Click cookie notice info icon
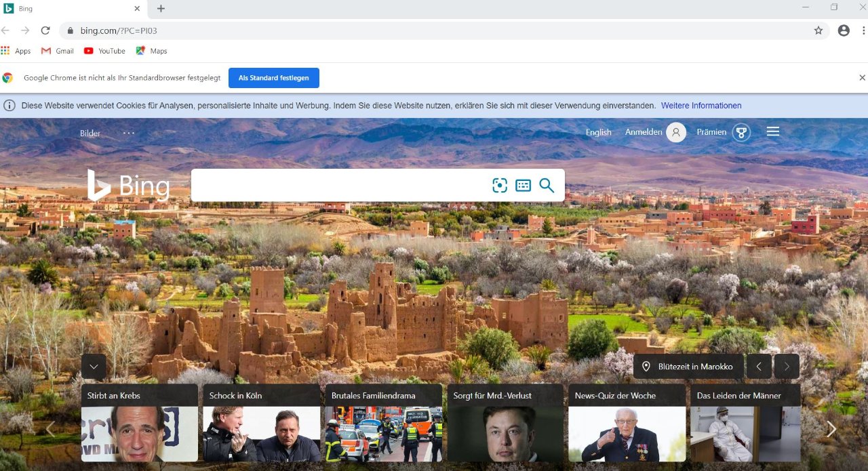 pos(9,106)
